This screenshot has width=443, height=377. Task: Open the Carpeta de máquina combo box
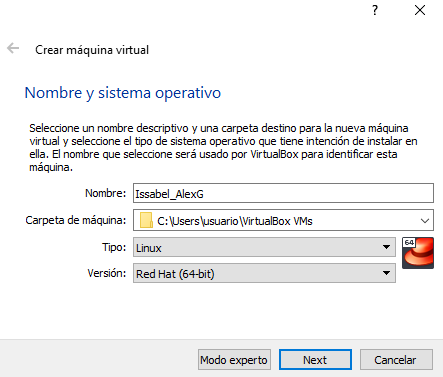pos(283,220)
